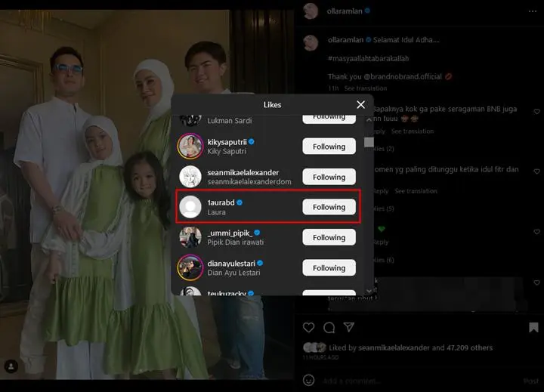
Task: Open more options three-dot menu
Action: [533, 11]
